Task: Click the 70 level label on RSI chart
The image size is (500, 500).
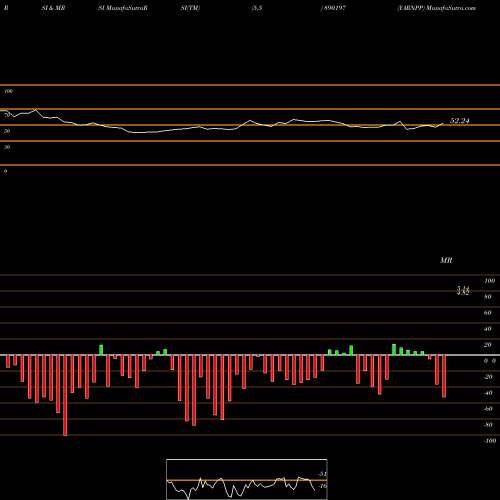Action: point(7,115)
